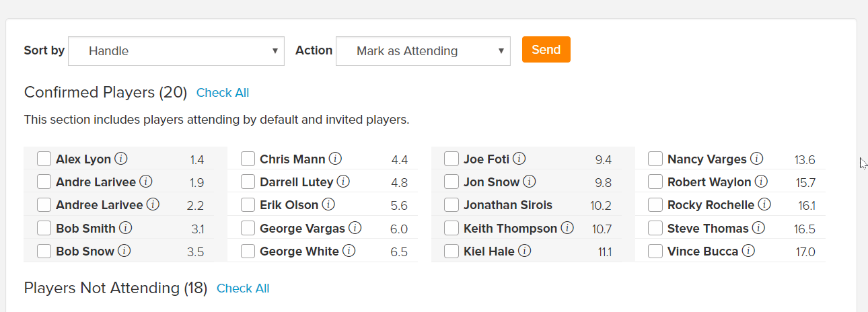Open the Sort by Handle dropdown
This screenshot has width=868, height=312.
click(x=176, y=51)
